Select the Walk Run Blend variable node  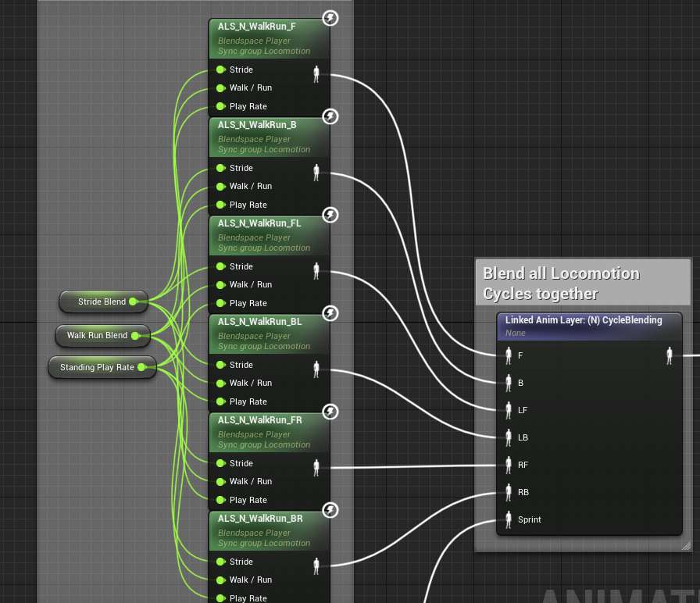[96, 335]
